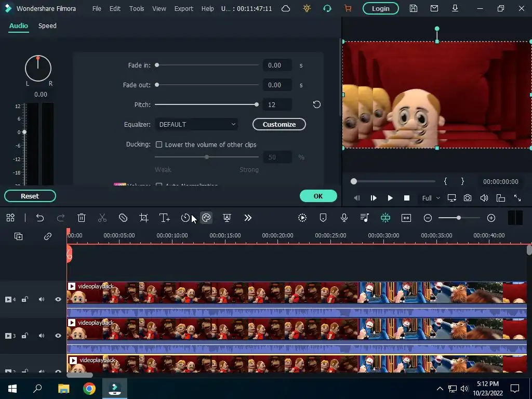Record voiceover with microphone icon
The height and width of the screenshot is (399, 532).
(x=344, y=218)
